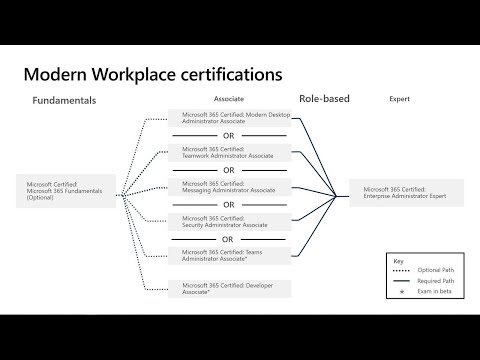Select the Messaging Administrator Associate box
The image size is (480, 360).
230,187
